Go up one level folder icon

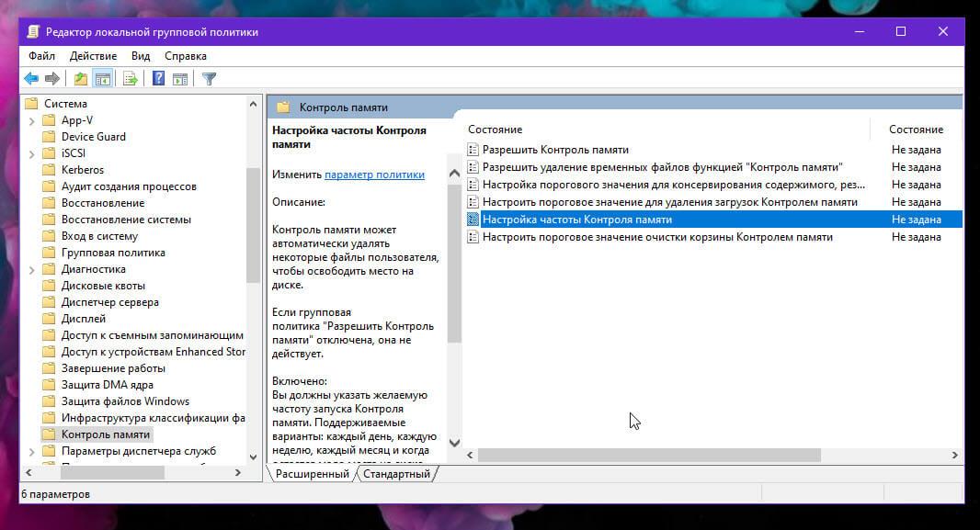[x=81, y=79]
